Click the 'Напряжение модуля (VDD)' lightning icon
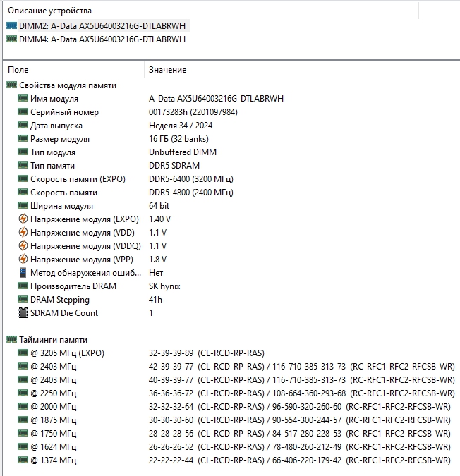Image resolution: width=460 pixels, height=476 pixels. [x=23, y=232]
